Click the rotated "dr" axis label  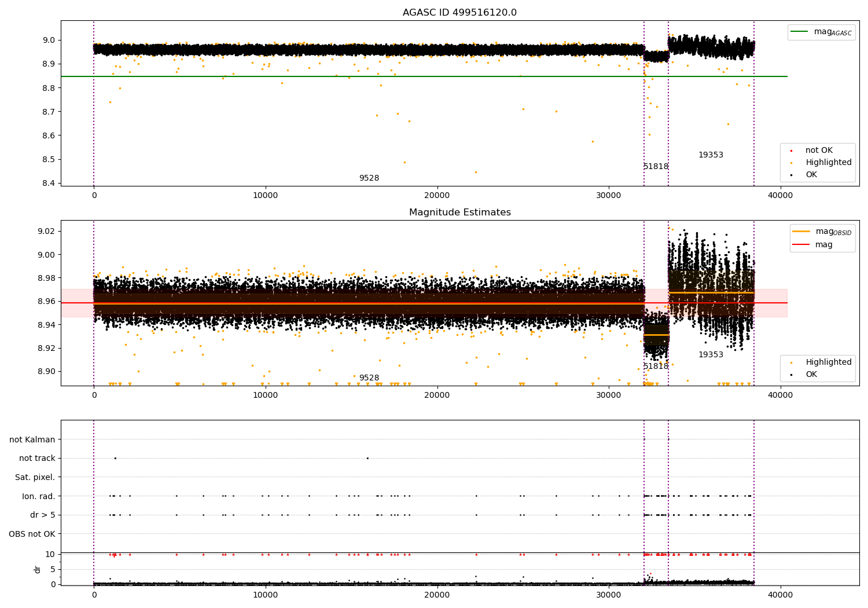point(38,569)
